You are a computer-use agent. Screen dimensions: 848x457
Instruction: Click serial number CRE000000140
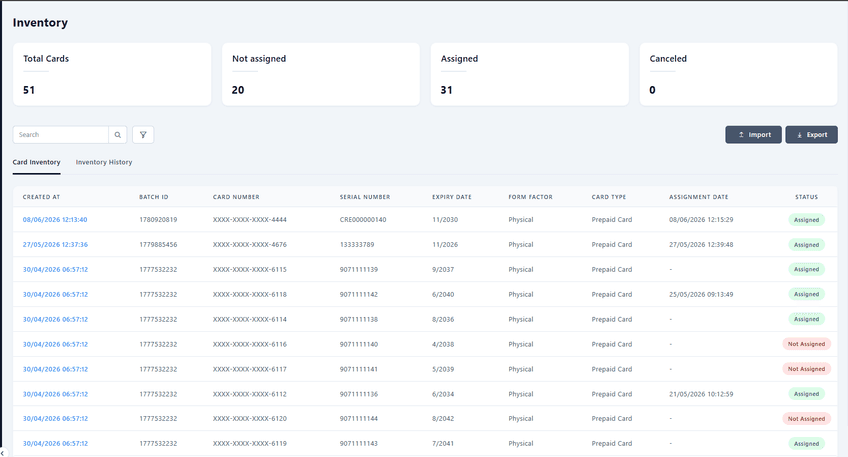[x=363, y=220]
